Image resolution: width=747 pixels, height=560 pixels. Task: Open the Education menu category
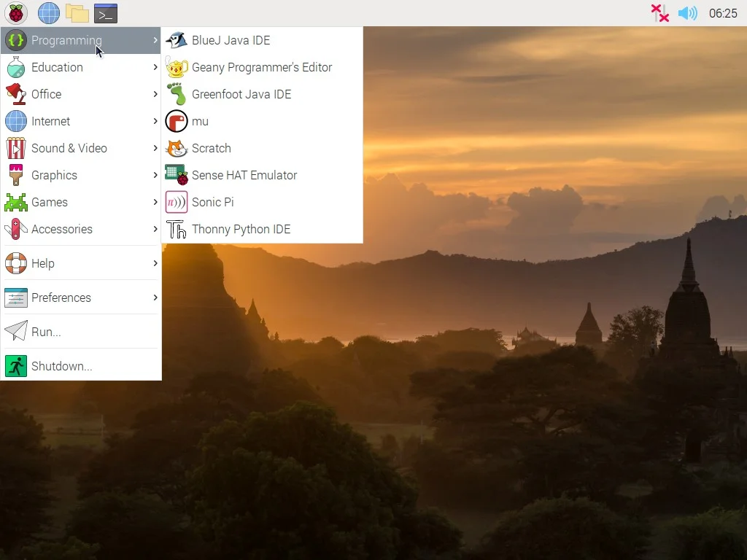point(81,67)
